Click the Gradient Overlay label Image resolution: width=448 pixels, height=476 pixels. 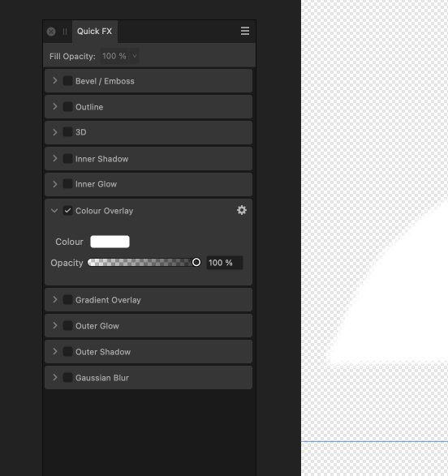pos(108,300)
